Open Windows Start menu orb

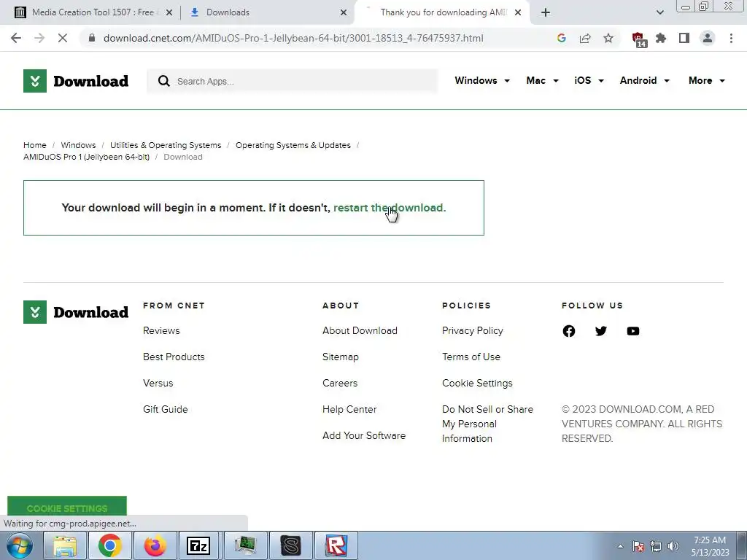(19, 545)
